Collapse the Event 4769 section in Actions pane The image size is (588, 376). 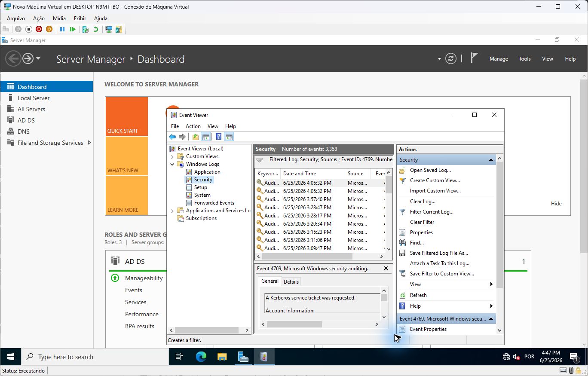[491, 319]
